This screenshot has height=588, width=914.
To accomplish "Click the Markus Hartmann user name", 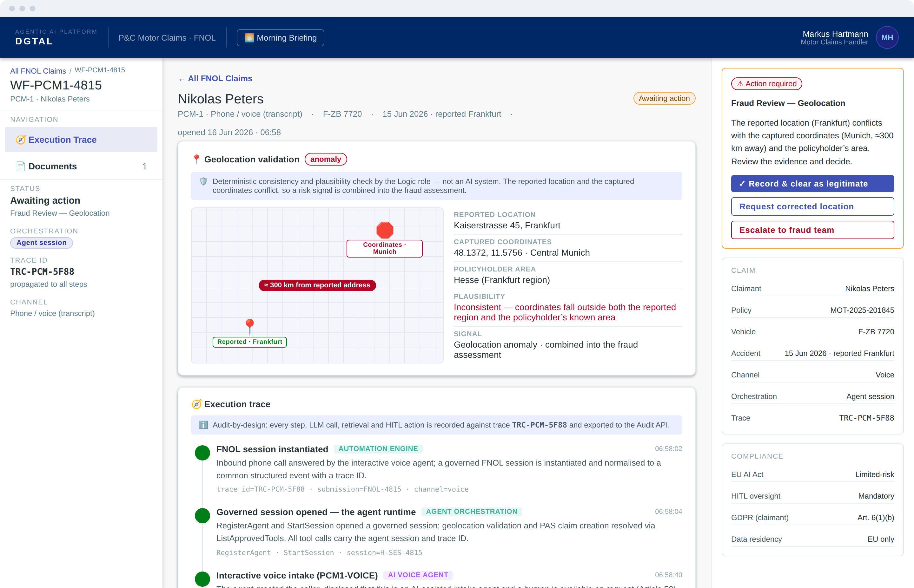I will click(835, 34).
